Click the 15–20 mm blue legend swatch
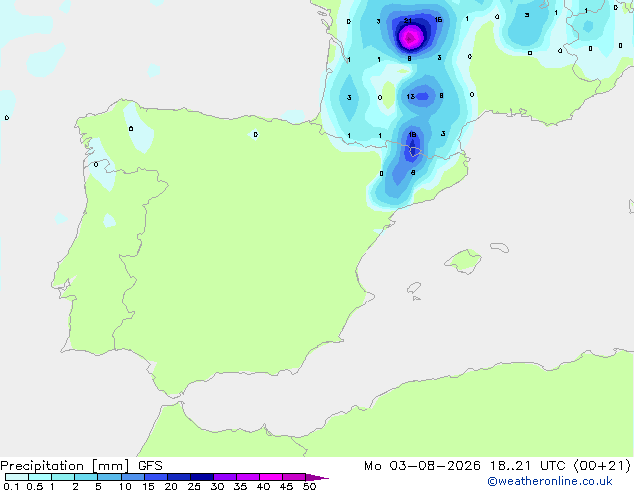634x490 pixels. point(156,477)
